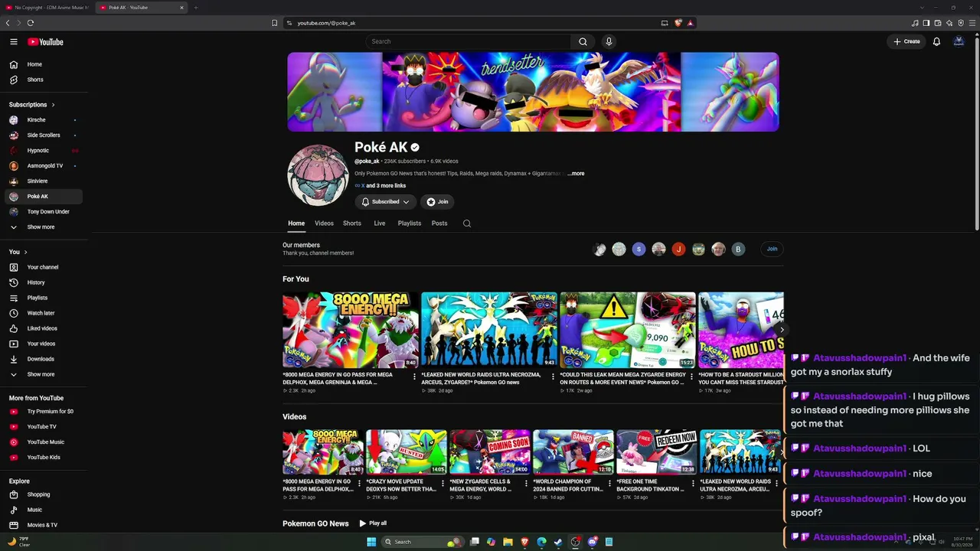Screen dimensions: 980x551
Task: Show next videos in For You carousel
Action: 781,330
